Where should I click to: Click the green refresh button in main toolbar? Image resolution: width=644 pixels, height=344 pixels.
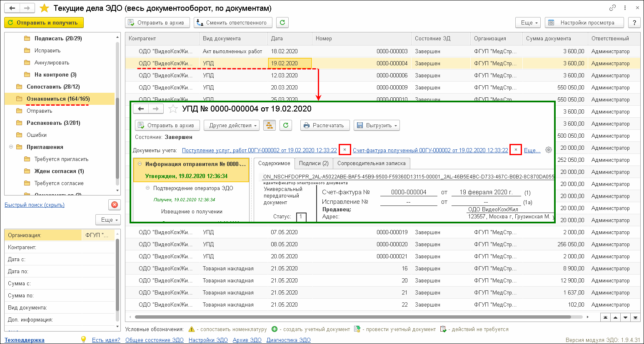282,22
